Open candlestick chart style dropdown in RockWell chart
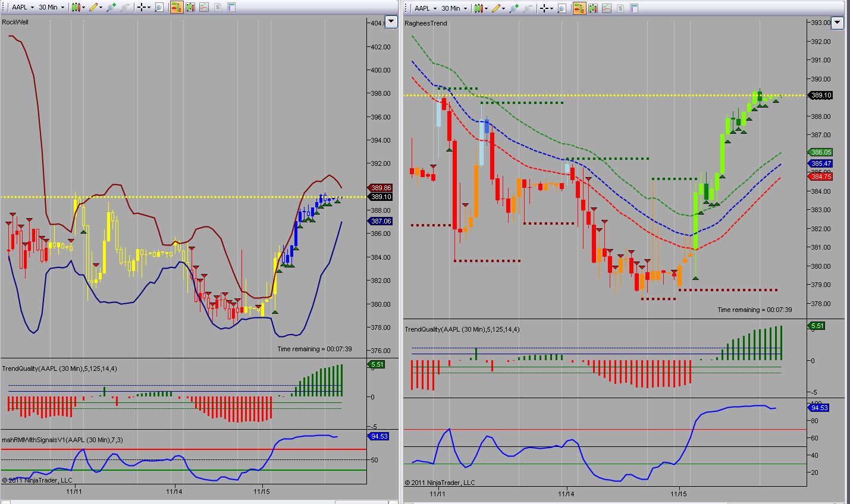The height and width of the screenshot is (504, 850). [78, 8]
